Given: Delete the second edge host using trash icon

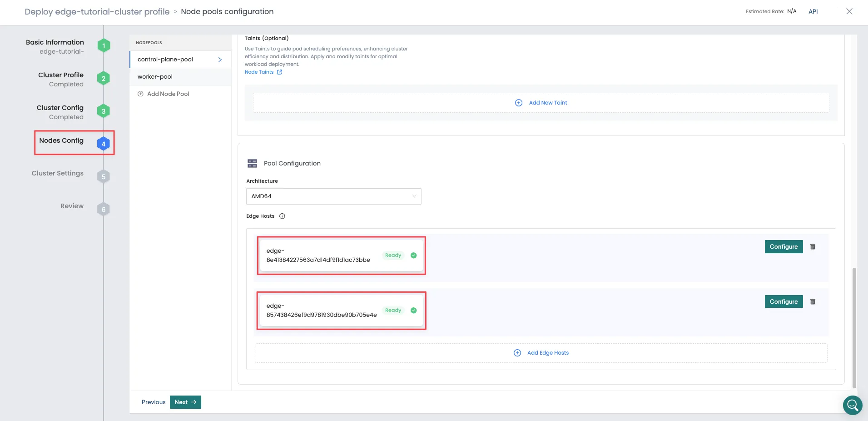Looking at the screenshot, I should coord(813,301).
